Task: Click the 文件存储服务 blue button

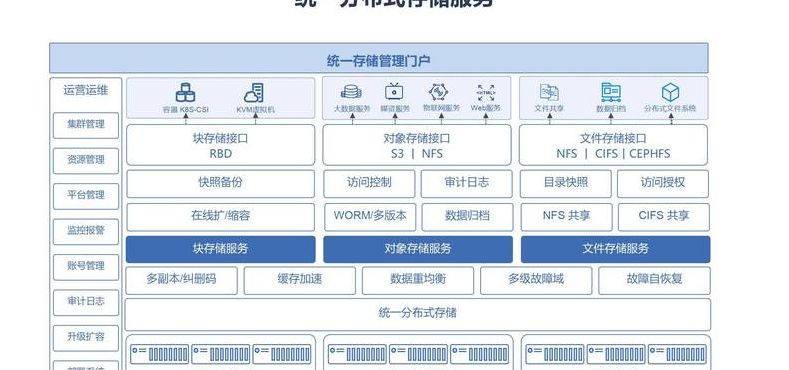Action: click(615, 249)
